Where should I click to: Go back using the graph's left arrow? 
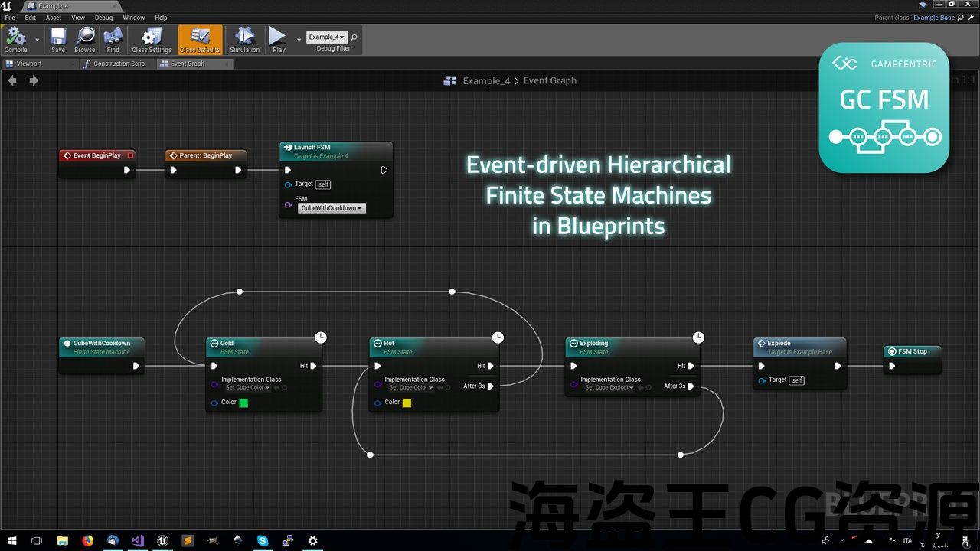coord(12,80)
